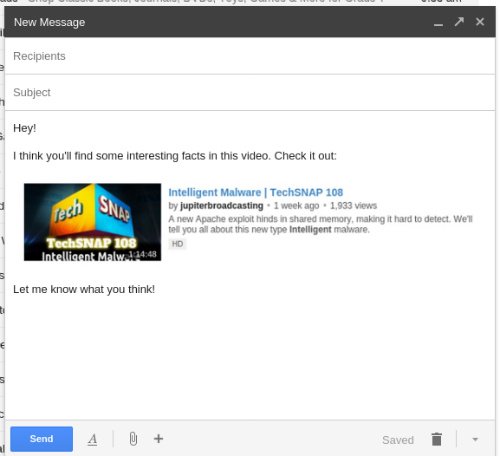Close the New Message window
This screenshot has height=456, width=500.
(x=480, y=22)
